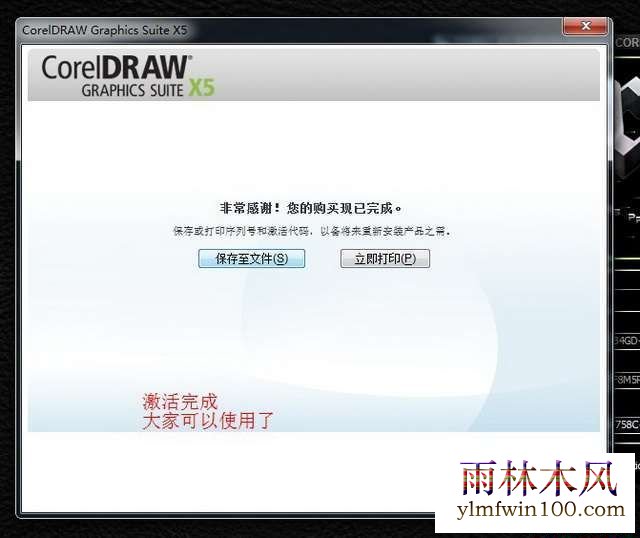Click the 保存至文件(S) button
Image resolution: width=640 pixels, height=538 pixels.
(x=251, y=258)
